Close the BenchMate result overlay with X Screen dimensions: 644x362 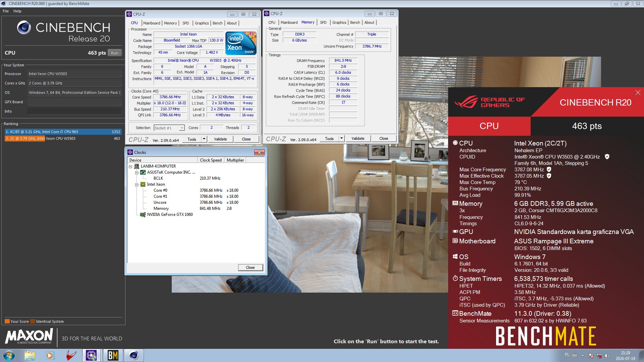point(638,93)
